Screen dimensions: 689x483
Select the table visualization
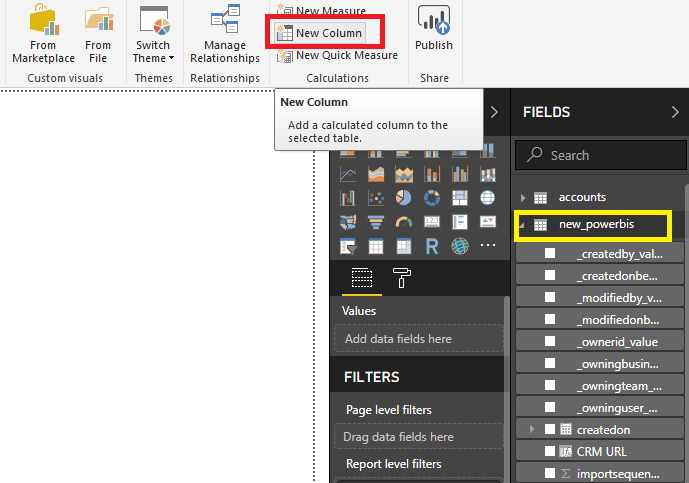[x=376, y=246]
